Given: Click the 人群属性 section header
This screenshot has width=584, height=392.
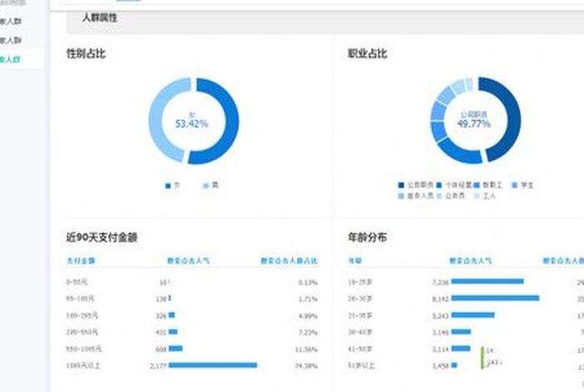Looking at the screenshot, I should coord(99,18).
